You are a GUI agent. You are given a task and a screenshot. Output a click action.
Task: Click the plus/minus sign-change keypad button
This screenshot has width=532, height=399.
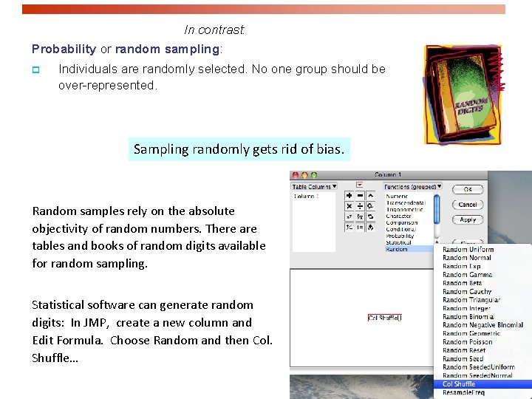click(349, 227)
